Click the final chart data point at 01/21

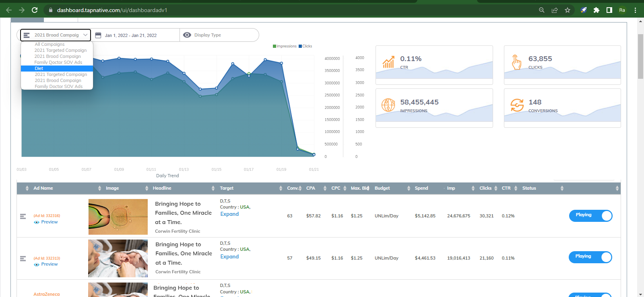pos(314,154)
